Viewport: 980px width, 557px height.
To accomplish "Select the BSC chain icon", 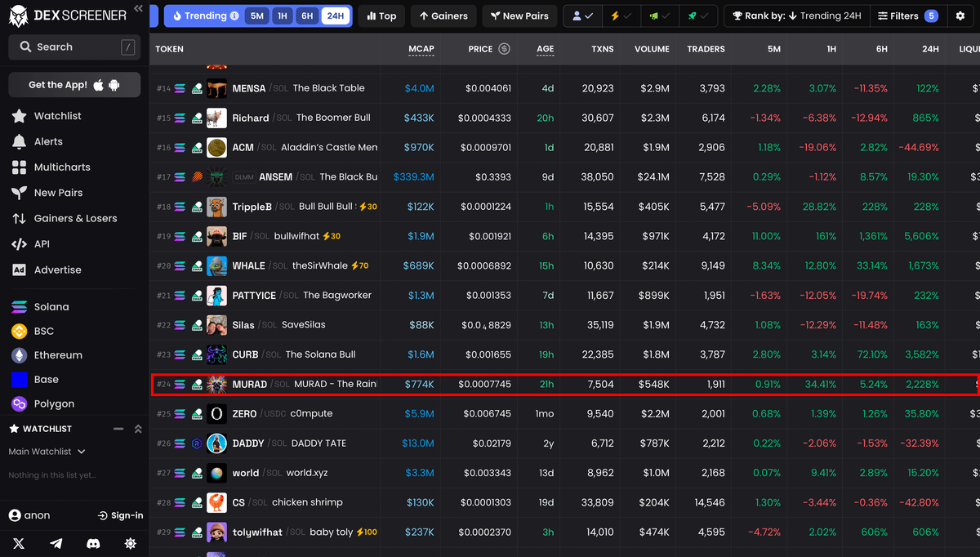I will point(19,331).
